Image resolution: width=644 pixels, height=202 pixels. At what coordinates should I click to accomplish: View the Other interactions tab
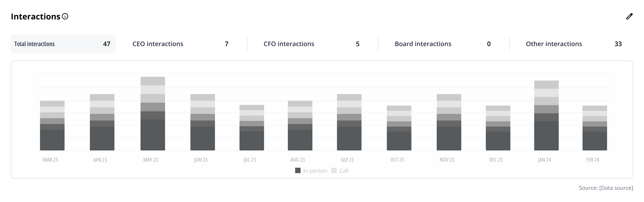tap(574, 44)
